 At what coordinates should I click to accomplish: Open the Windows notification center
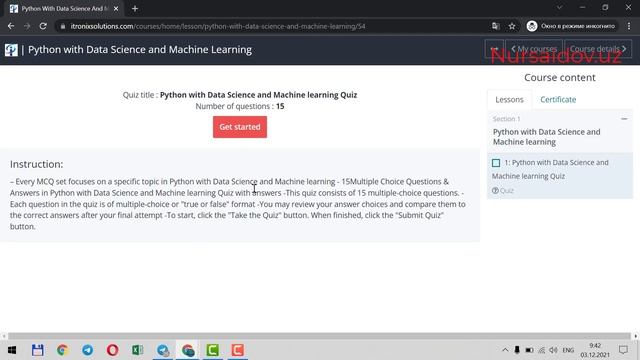click(623, 350)
